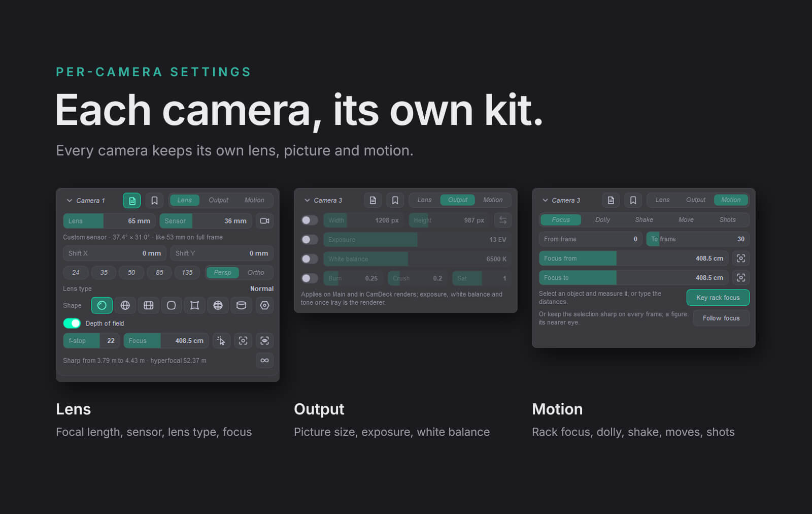Open the Motion tab in Camera 1 panel

[254, 200]
